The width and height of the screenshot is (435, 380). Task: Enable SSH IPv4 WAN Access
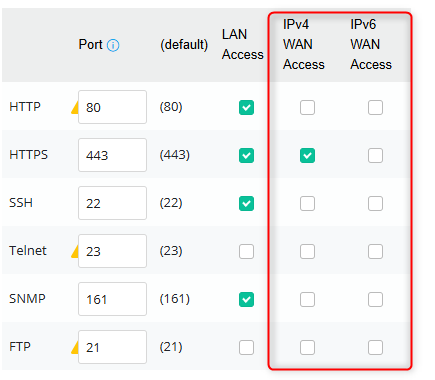point(307,203)
